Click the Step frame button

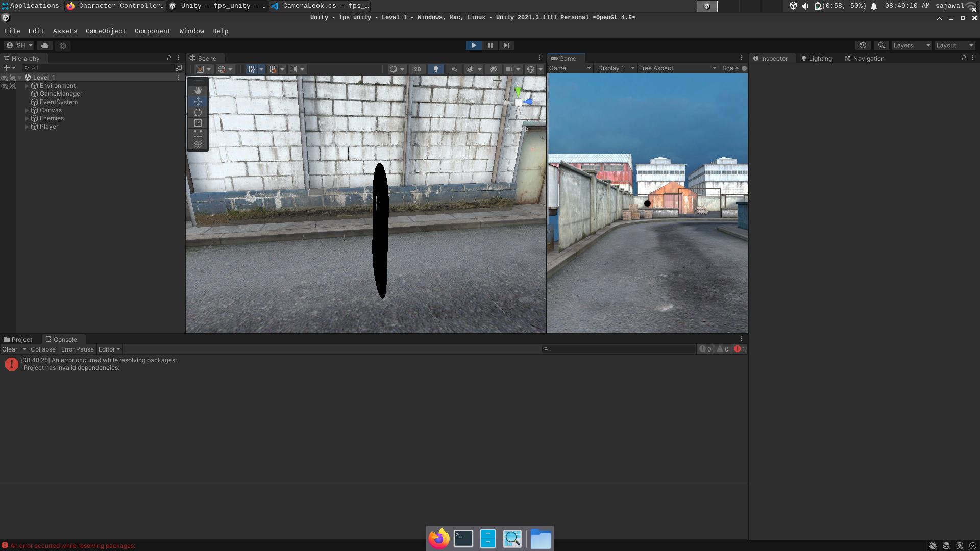pos(506,45)
